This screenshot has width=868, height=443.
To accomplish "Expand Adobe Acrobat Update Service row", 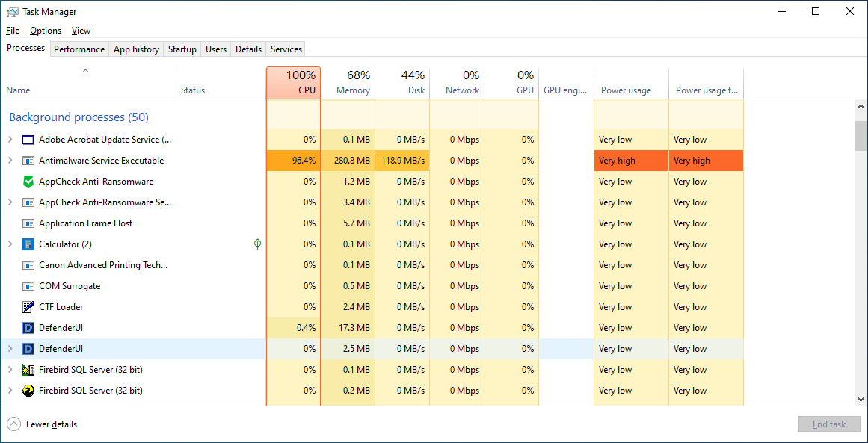I will point(10,140).
